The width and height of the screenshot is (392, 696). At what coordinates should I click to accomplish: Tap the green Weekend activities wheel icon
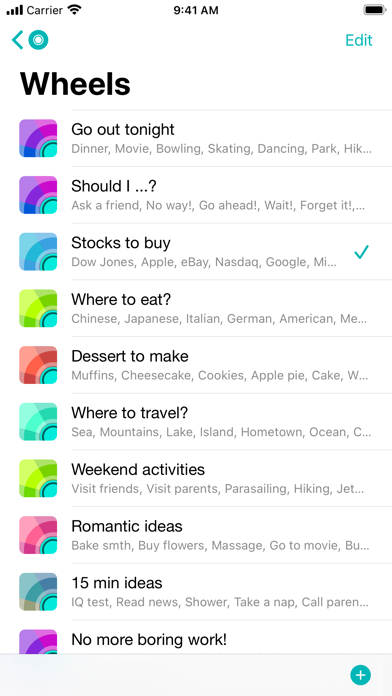pos(38,478)
